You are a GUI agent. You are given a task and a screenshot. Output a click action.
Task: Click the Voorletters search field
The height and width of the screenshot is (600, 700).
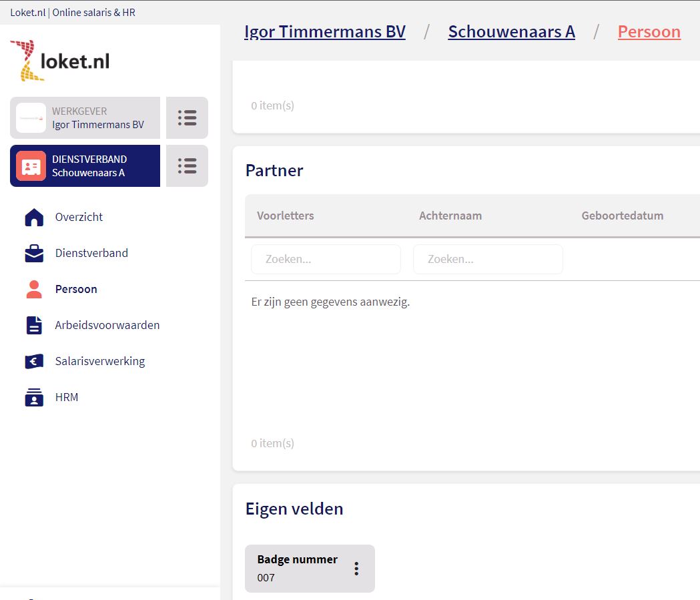[x=326, y=260]
